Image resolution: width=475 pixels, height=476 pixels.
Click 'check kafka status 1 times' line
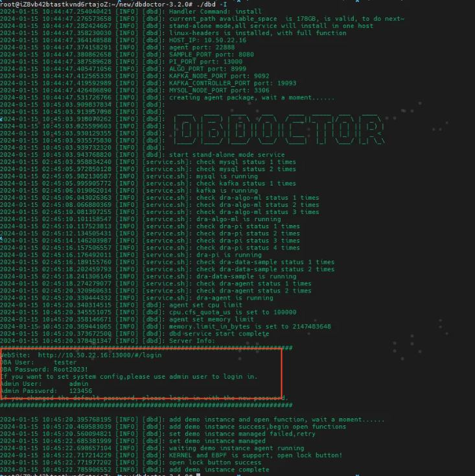coord(246,184)
